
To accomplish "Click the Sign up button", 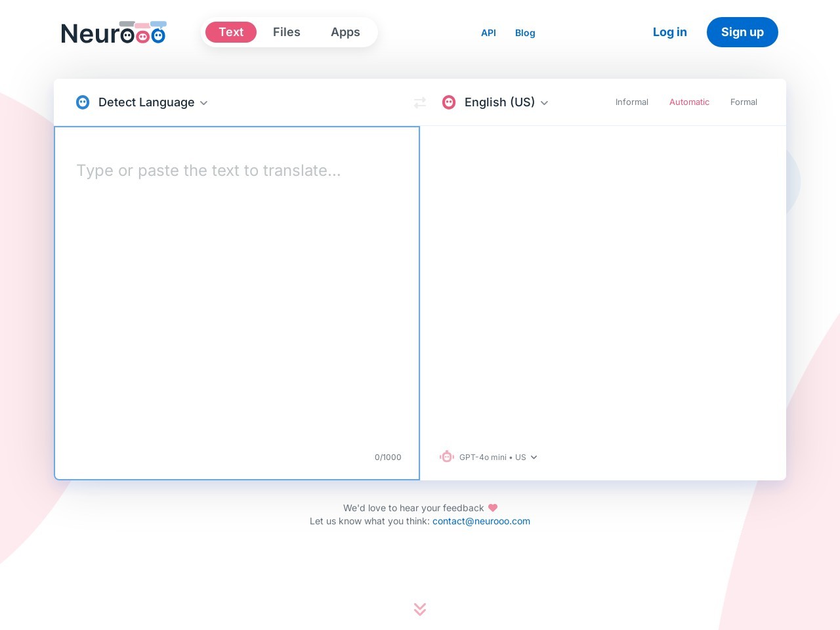I will point(742,32).
